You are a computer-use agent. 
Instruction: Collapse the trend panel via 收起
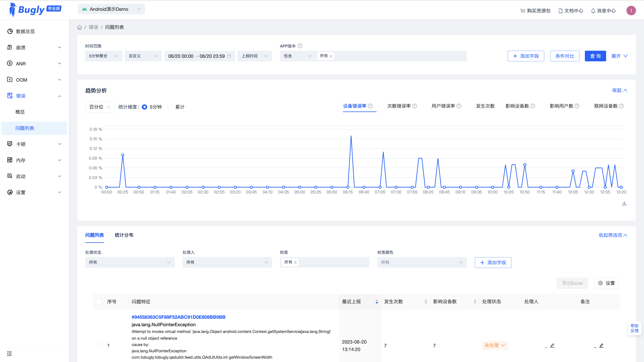coord(620,90)
